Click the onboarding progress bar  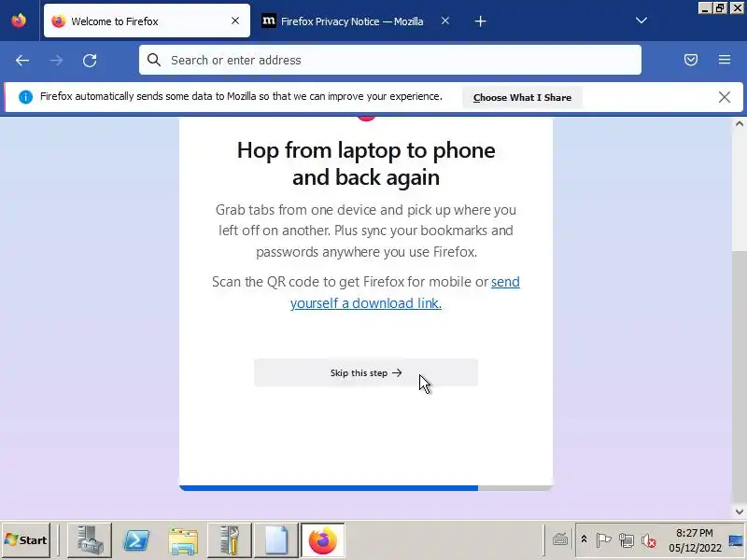(366, 487)
